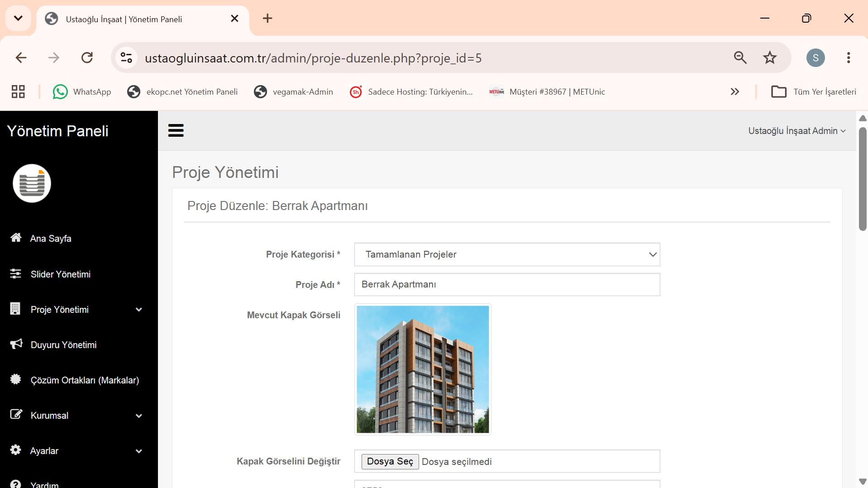Click the gear icon beside Ayarlar
The image size is (868, 488).
click(x=16, y=450)
